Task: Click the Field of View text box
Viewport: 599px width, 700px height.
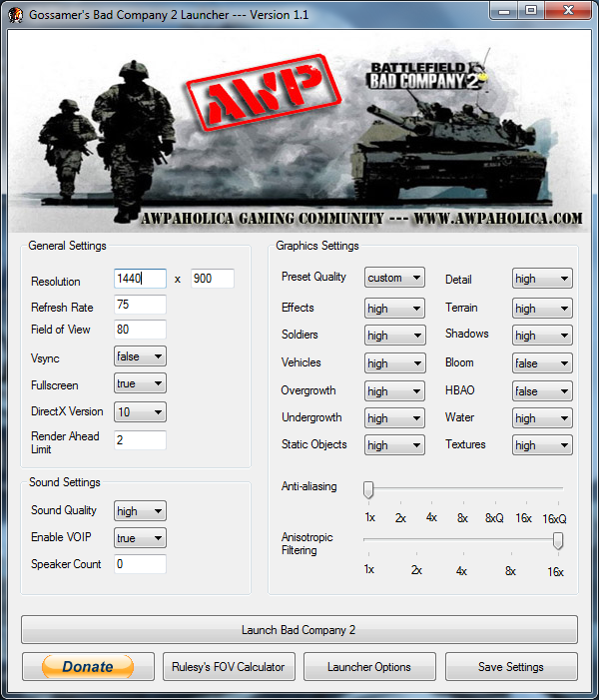Action: 140,330
